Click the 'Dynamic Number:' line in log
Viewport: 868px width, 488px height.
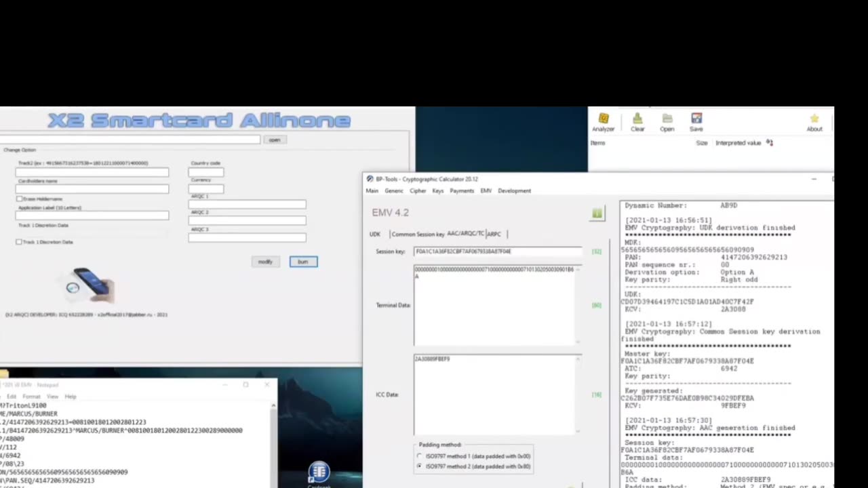pyautogui.click(x=681, y=205)
